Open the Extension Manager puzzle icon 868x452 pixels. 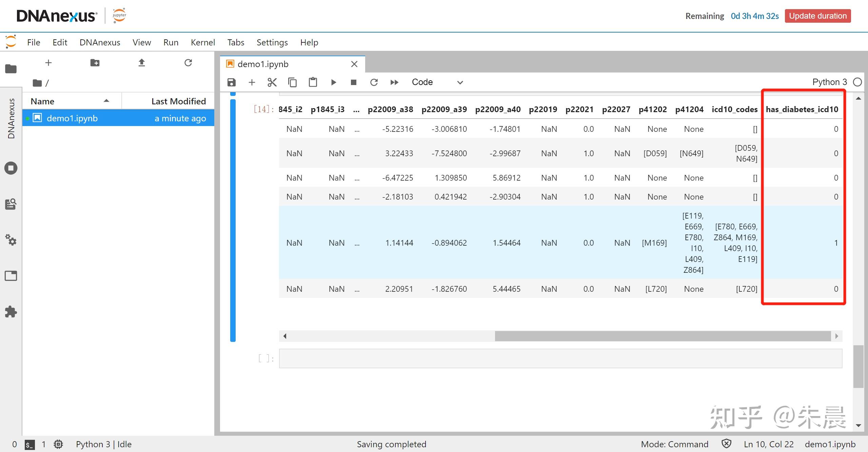(11, 312)
